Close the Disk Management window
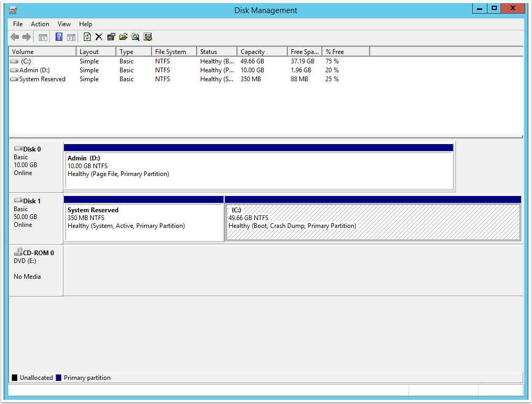Viewport: 532px width, 404px height. coord(513,8)
